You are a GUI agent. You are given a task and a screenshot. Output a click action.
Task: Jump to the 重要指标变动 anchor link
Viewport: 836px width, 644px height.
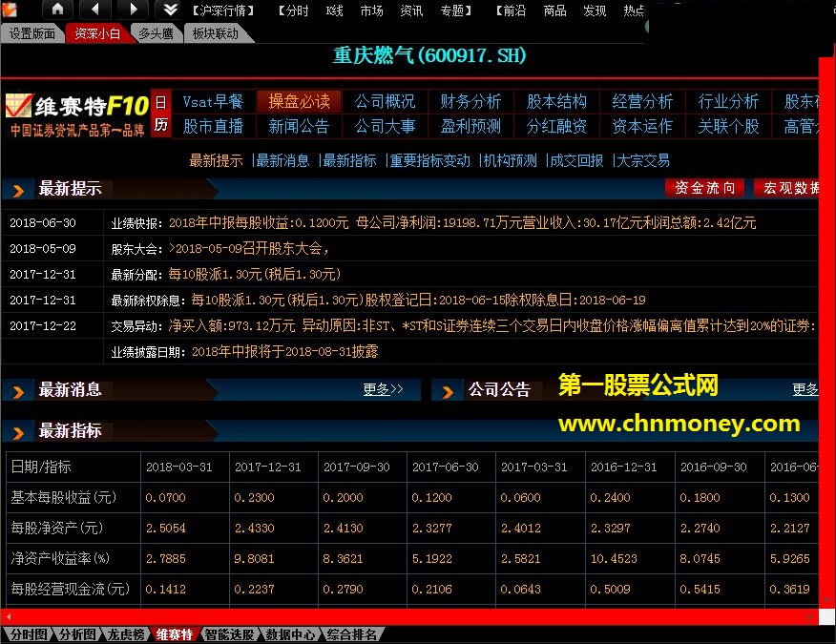tap(429, 160)
